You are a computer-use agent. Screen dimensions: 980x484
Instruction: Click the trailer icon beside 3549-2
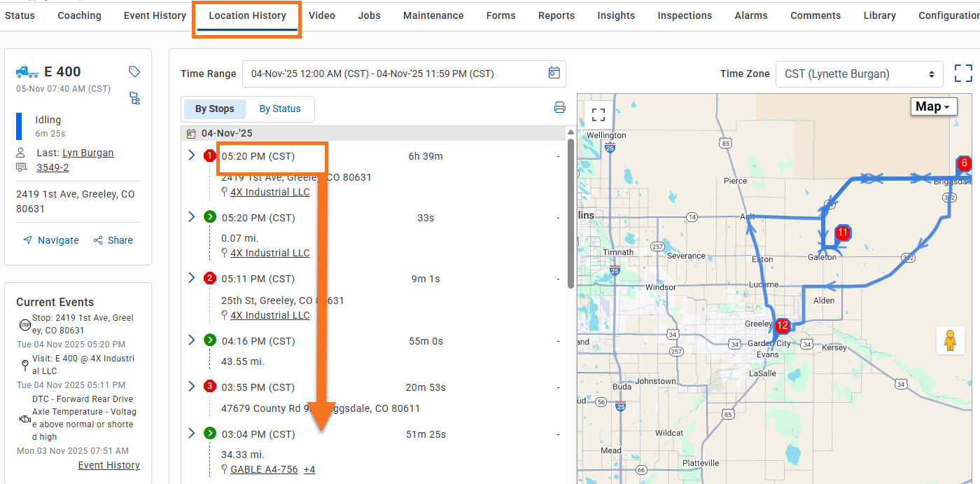pyautogui.click(x=22, y=167)
